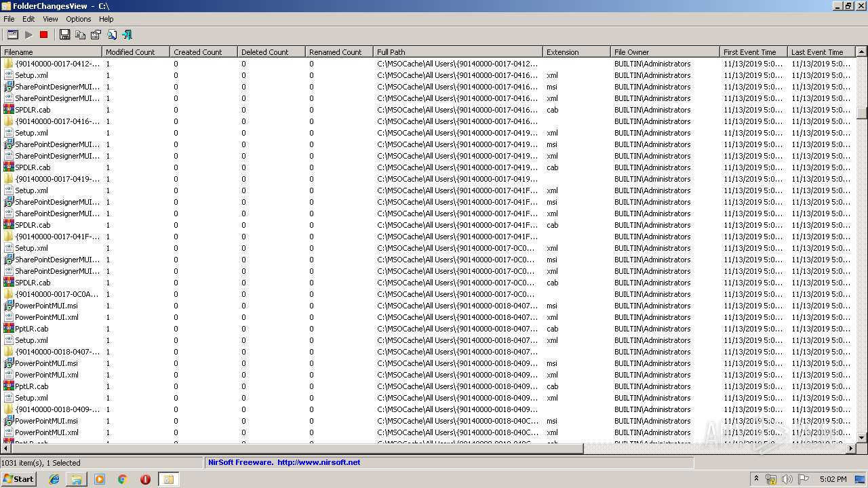Open Windows Explorer from the taskbar
This screenshot has width=868, height=488.
(x=77, y=479)
